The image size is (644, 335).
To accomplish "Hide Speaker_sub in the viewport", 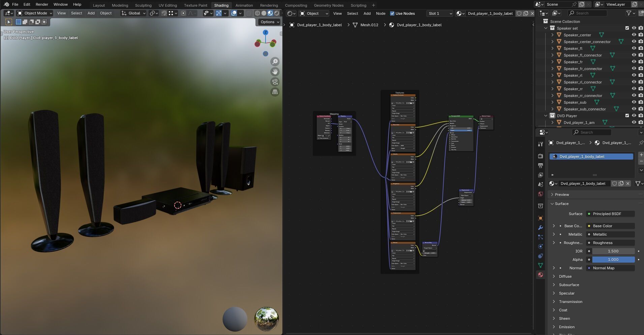I will click(x=634, y=102).
